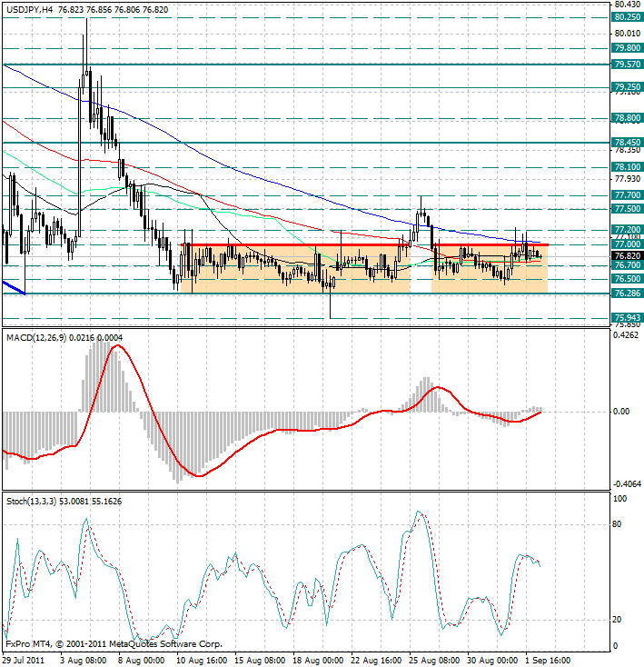Select the Stoch(13,3,3) indicator label
This screenshot has width=644, height=667.
pyautogui.click(x=33, y=501)
